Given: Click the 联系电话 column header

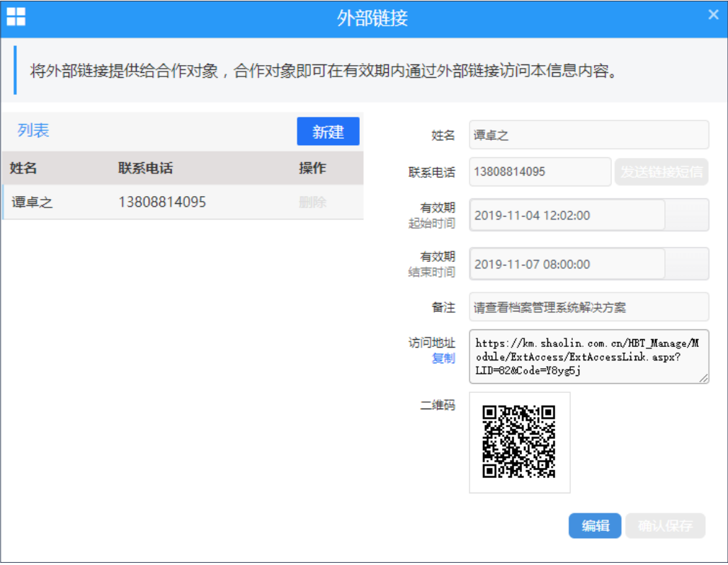Looking at the screenshot, I should (x=145, y=169).
